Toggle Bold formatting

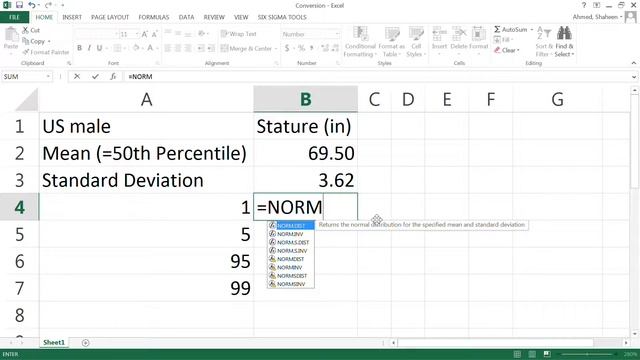click(79, 48)
